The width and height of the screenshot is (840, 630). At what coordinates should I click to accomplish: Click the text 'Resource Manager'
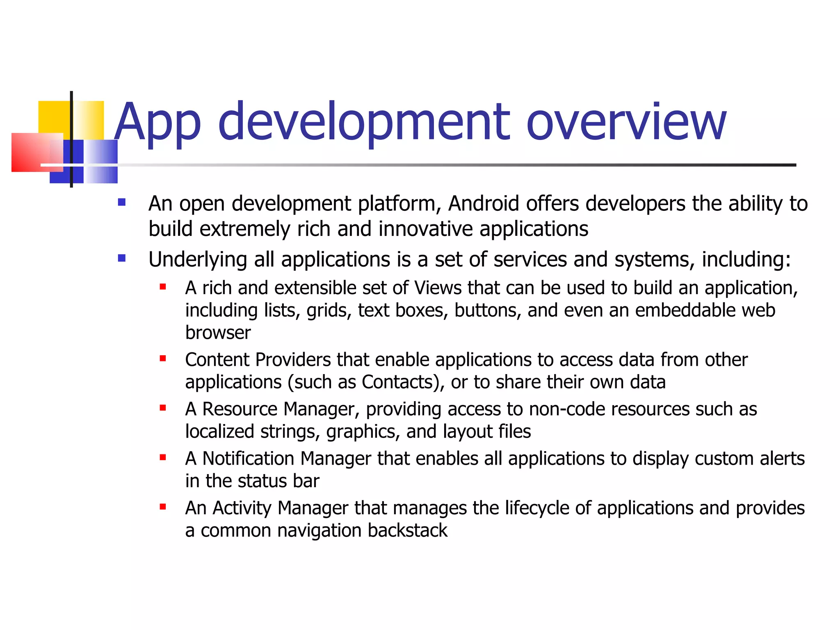pyautogui.click(x=278, y=409)
